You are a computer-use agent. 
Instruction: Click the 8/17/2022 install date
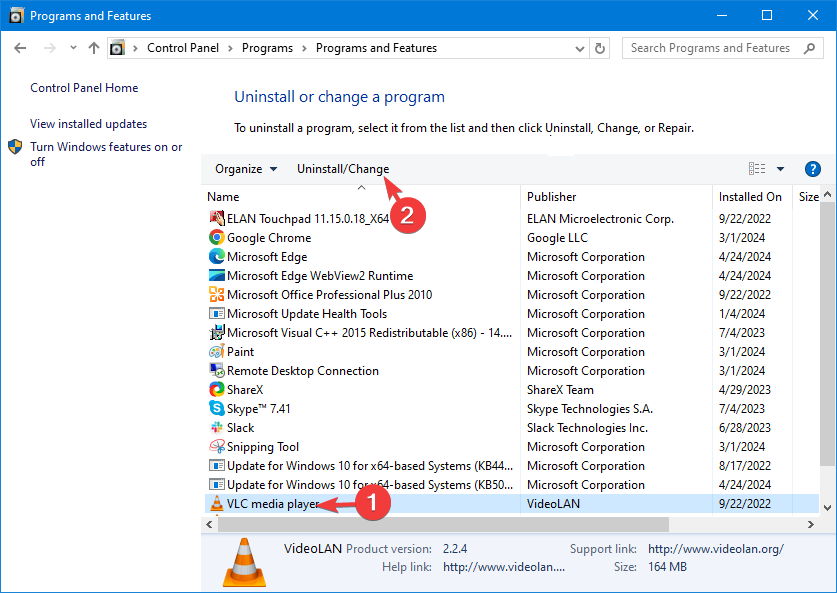[745, 466]
